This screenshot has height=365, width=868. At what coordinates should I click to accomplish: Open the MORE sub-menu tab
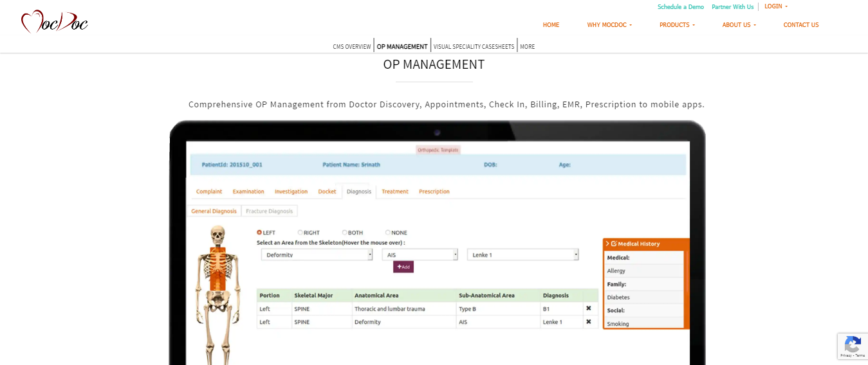(x=528, y=47)
